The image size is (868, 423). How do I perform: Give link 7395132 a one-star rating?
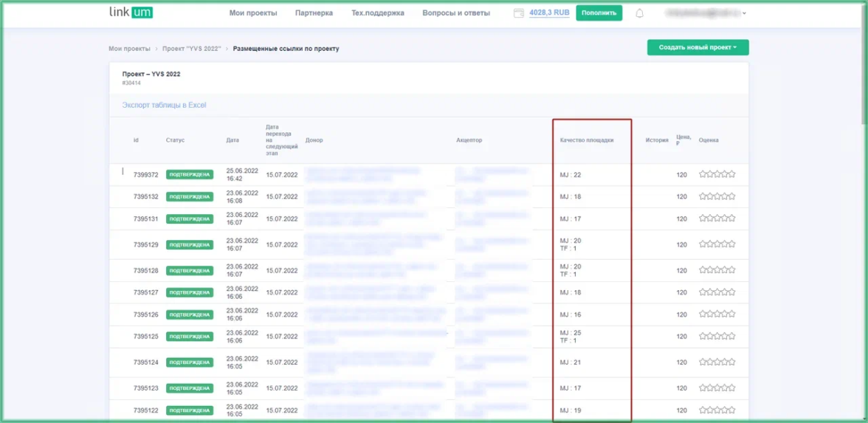click(x=703, y=197)
